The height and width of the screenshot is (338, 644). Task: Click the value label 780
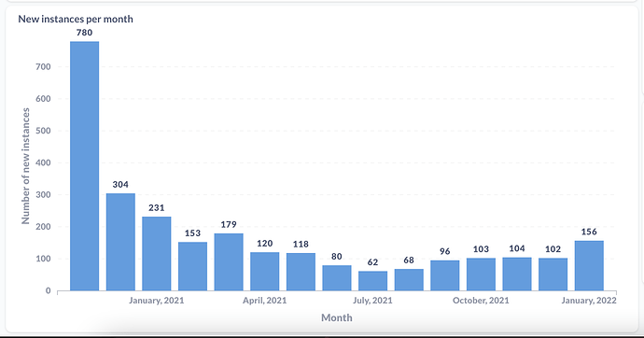coord(85,33)
